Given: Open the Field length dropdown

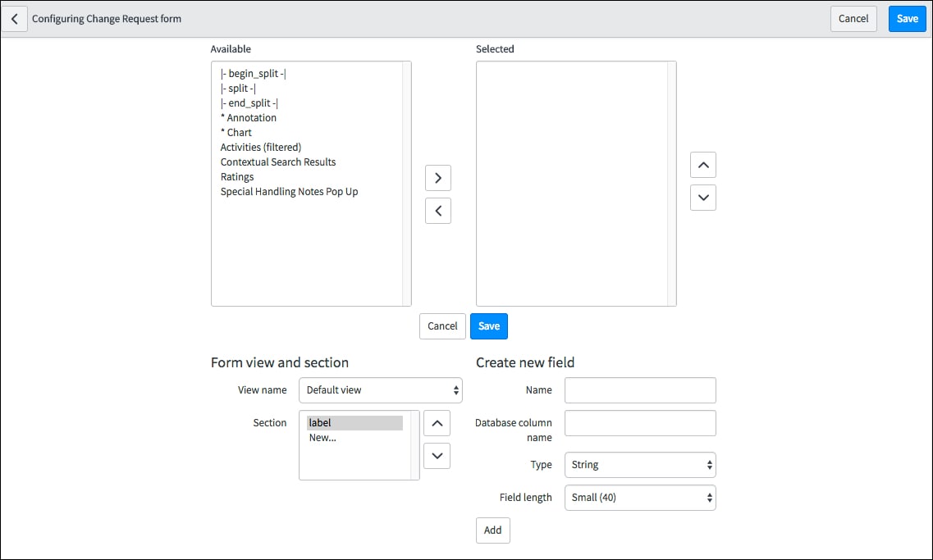Looking at the screenshot, I should (x=639, y=497).
